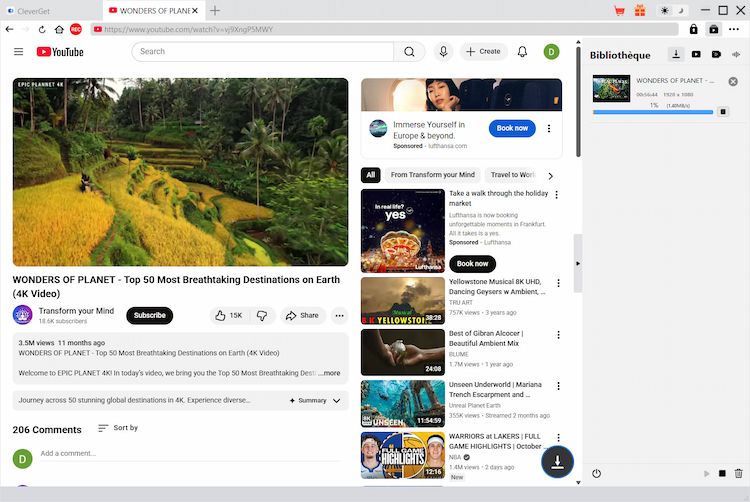Image resolution: width=750 pixels, height=502 pixels.
Task: Switch to dark theme moon toggle
Action: pos(681,10)
